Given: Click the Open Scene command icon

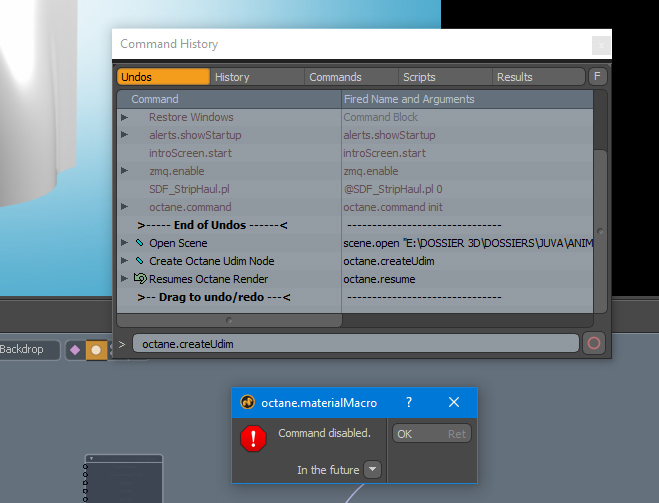Looking at the screenshot, I should [140, 242].
